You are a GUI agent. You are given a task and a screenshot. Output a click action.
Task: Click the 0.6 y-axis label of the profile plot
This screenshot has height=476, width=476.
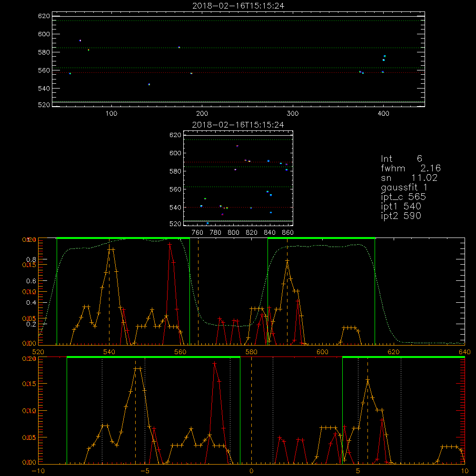pyautogui.click(x=31, y=281)
